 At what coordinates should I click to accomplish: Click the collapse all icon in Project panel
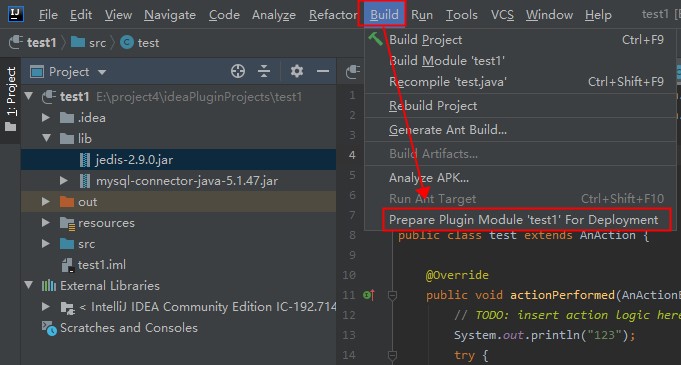click(264, 71)
